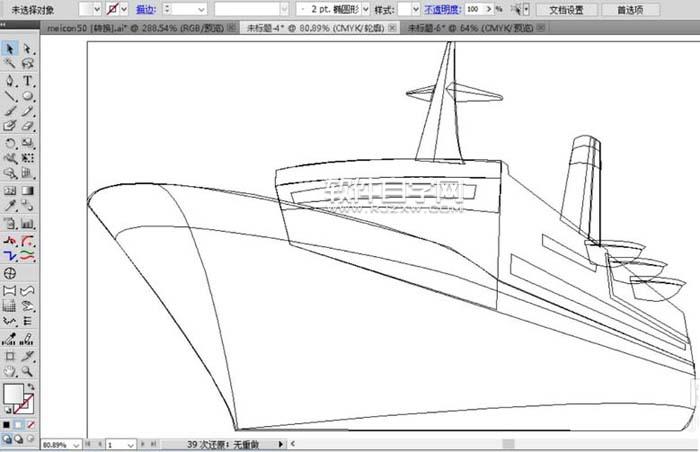Select the Rotate tool

pos(10,143)
